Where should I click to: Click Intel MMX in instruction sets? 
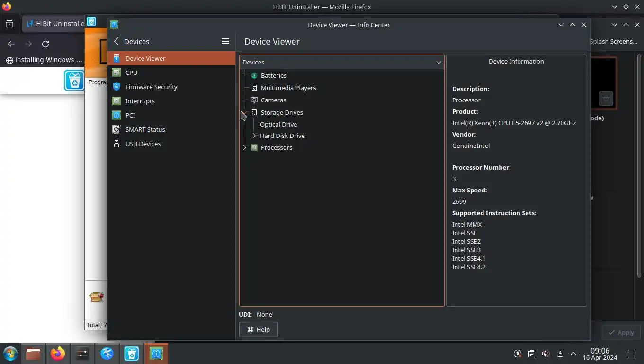tap(467, 224)
